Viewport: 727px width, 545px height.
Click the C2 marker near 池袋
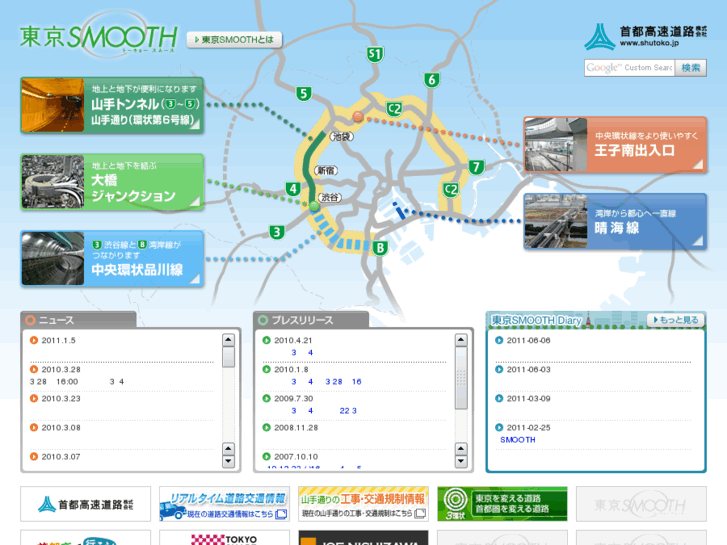pyautogui.click(x=394, y=109)
